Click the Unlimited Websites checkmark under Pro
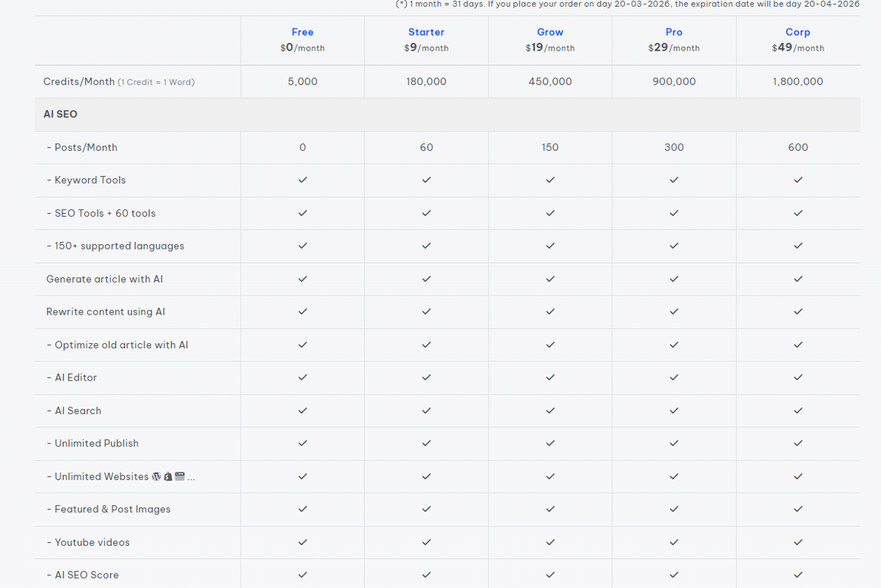Screen dimensions: 881x588 tap(674, 475)
